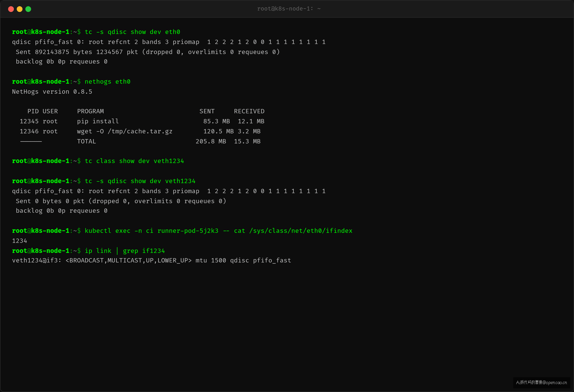
Task: Click the kubectl exec runner-pod-5j2k3 command
Action: [219, 231]
